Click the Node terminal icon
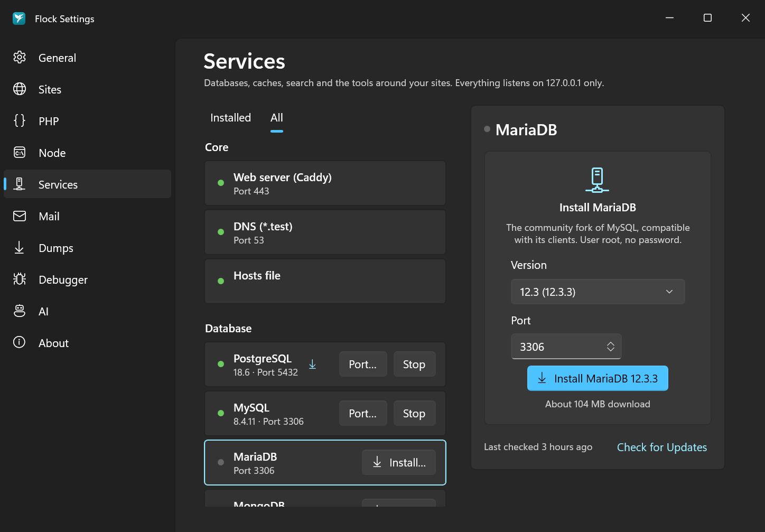The width and height of the screenshot is (765, 532). pyautogui.click(x=20, y=153)
